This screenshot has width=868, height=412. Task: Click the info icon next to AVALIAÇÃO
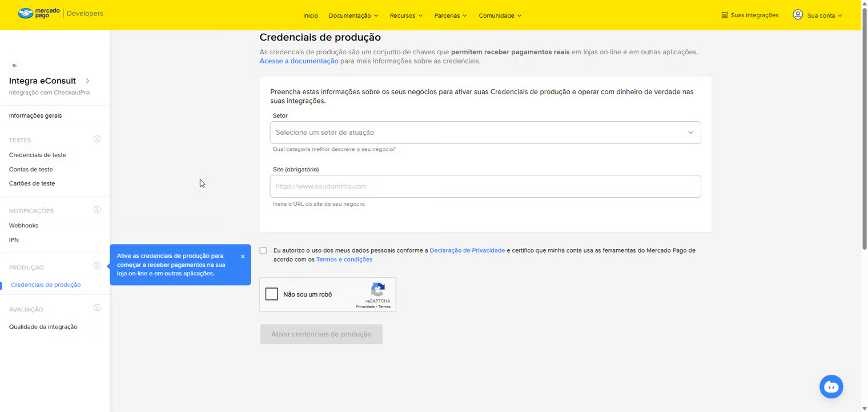point(97,307)
